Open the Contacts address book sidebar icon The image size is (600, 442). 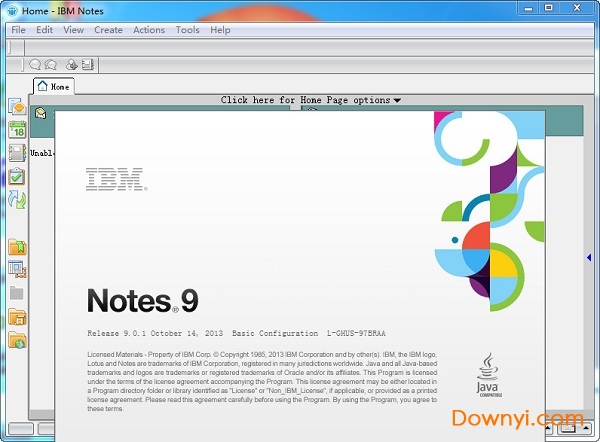pos(17,153)
